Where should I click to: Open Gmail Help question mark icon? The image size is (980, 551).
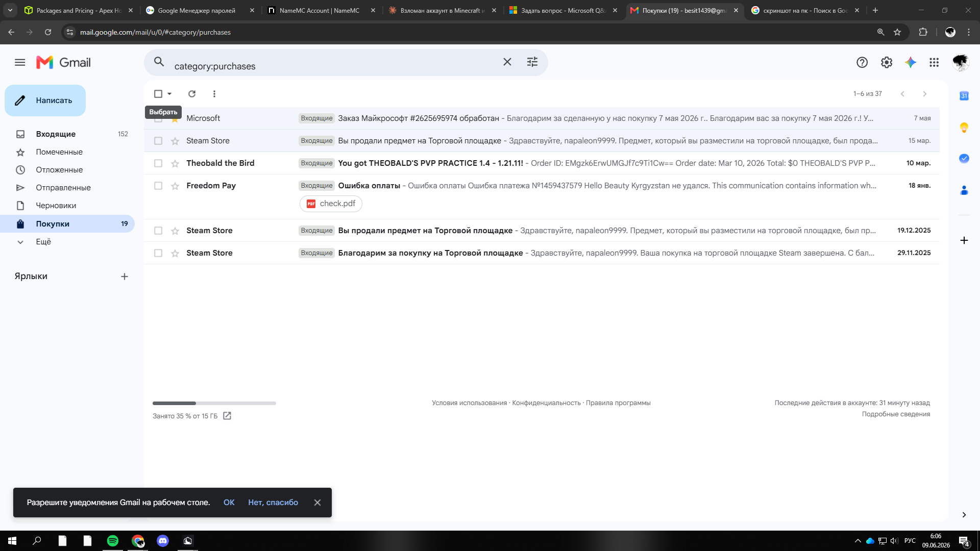862,62
